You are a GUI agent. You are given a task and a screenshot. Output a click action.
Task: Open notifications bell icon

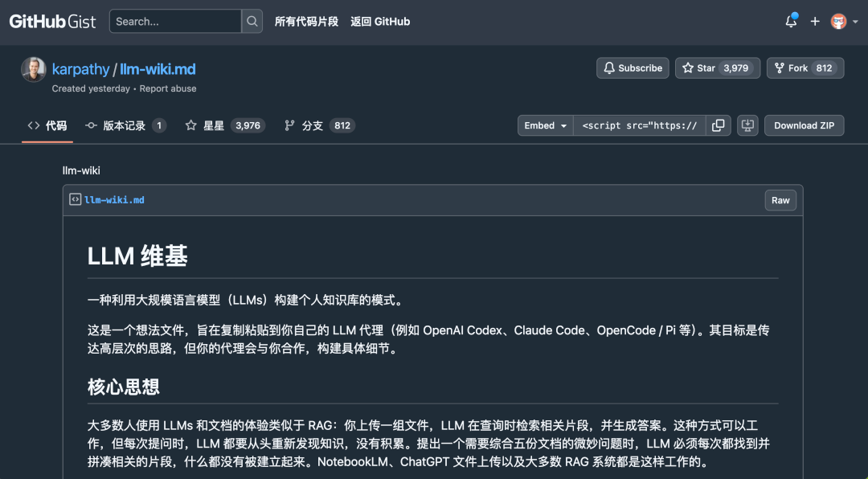point(791,22)
